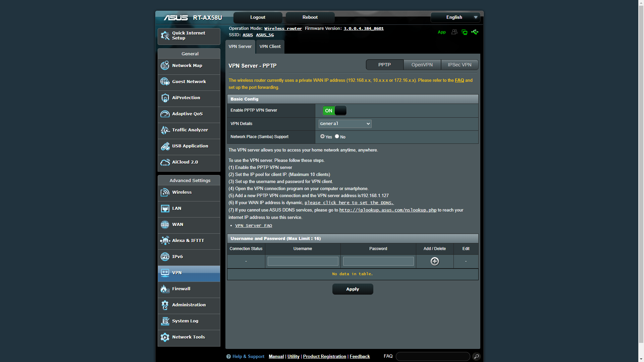This screenshot has height=362, width=644.
Task: Click the guest users status icon
Action: point(454,32)
